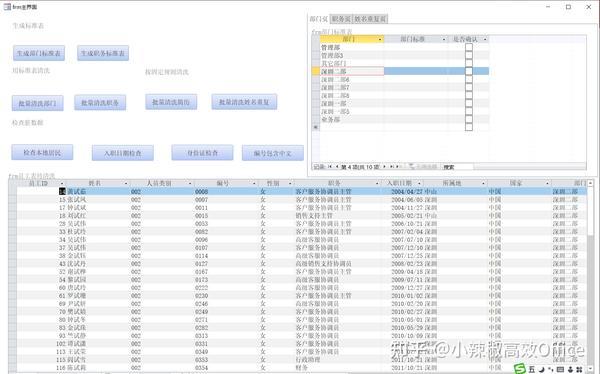
Task: Open 部门 column filter dropdown
Action: (380, 39)
